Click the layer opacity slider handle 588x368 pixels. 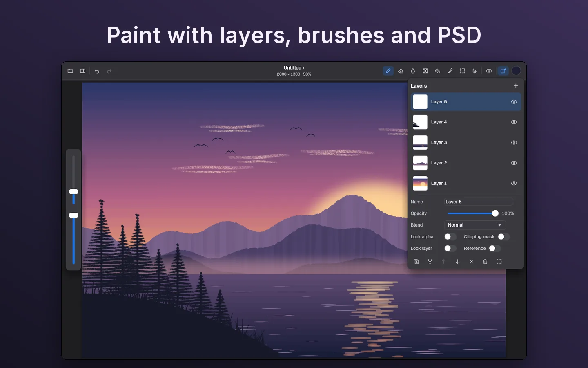coord(495,213)
